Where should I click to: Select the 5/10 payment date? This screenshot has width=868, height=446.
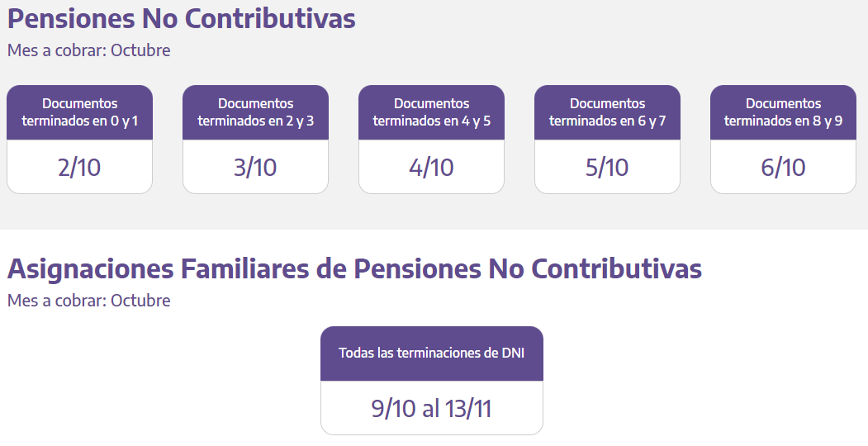[607, 167]
